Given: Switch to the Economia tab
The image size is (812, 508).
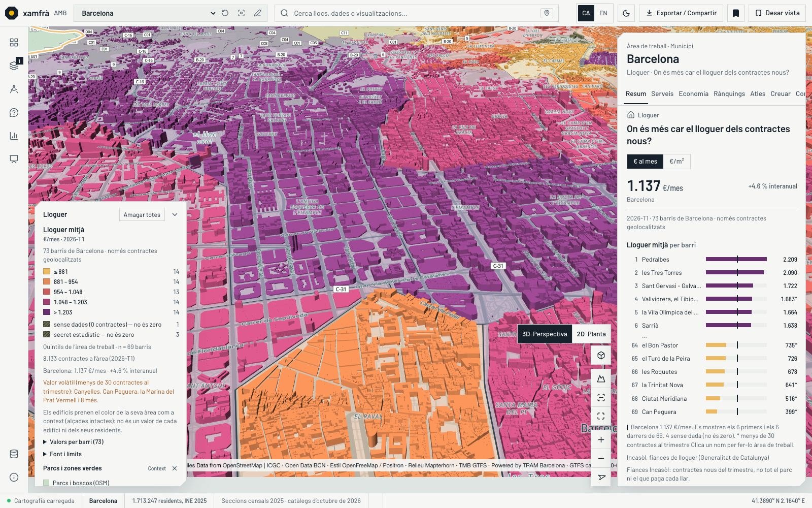Looking at the screenshot, I should [x=693, y=94].
